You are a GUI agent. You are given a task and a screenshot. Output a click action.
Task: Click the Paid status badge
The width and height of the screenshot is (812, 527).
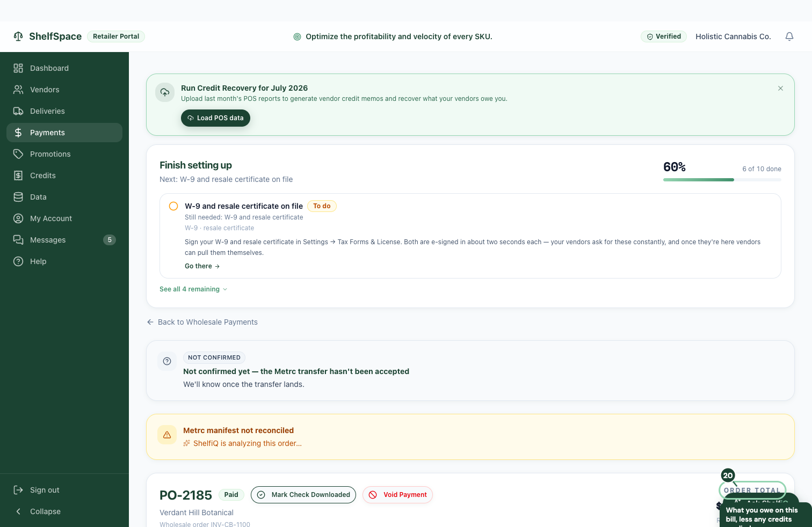tap(231, 495)
